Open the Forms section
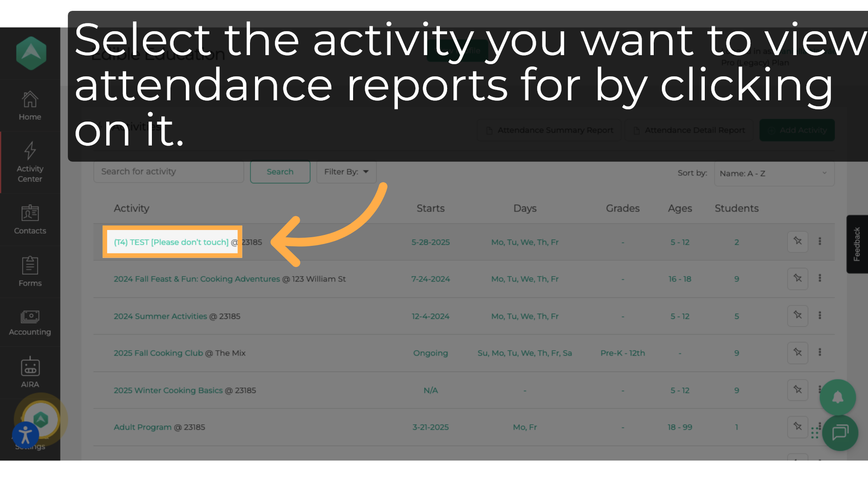The height and width of the screenshot is (488, 868). click(x=30, y=271)
